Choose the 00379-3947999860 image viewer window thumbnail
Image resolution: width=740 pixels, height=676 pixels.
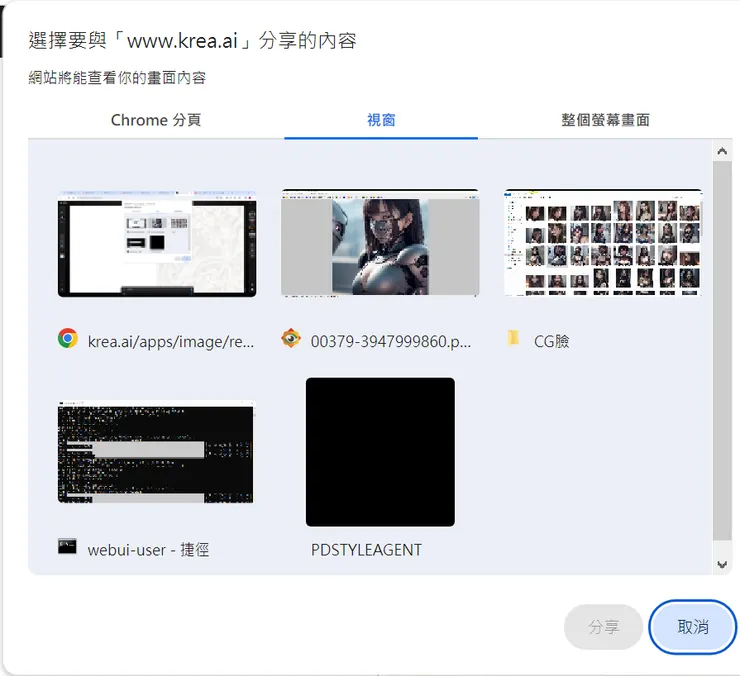click(380, 243)
